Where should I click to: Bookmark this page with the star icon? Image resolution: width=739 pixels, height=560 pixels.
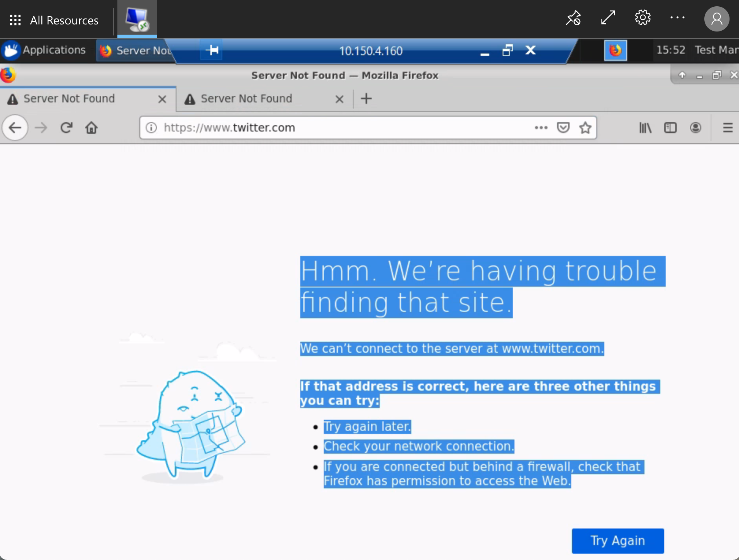585,128
